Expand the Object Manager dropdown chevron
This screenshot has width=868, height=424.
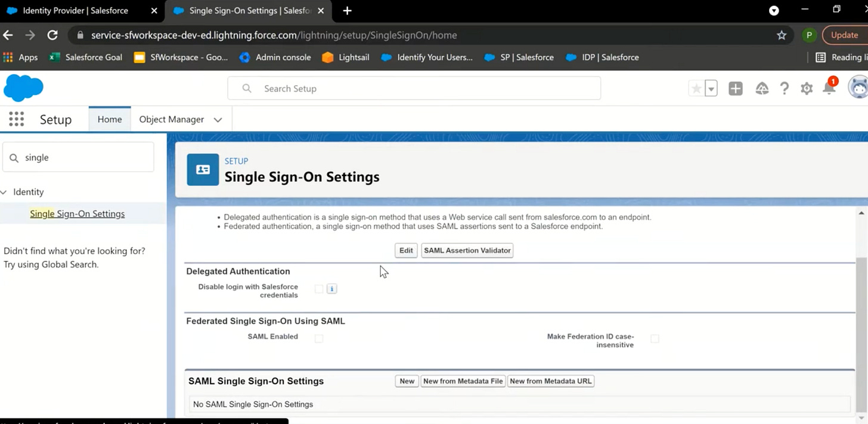(218, 120)
